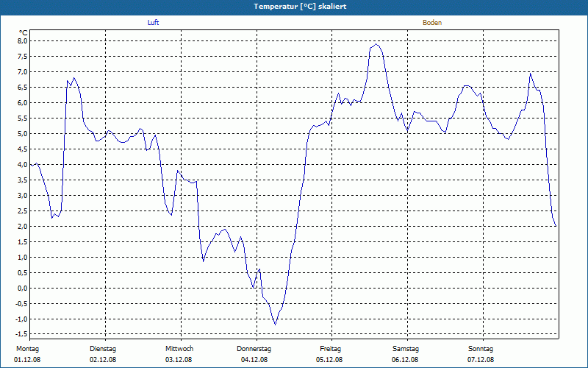The height and width of the screenshot is (368, 588).
Task: Click the "7,5" y-axis value
Action: 23,57
